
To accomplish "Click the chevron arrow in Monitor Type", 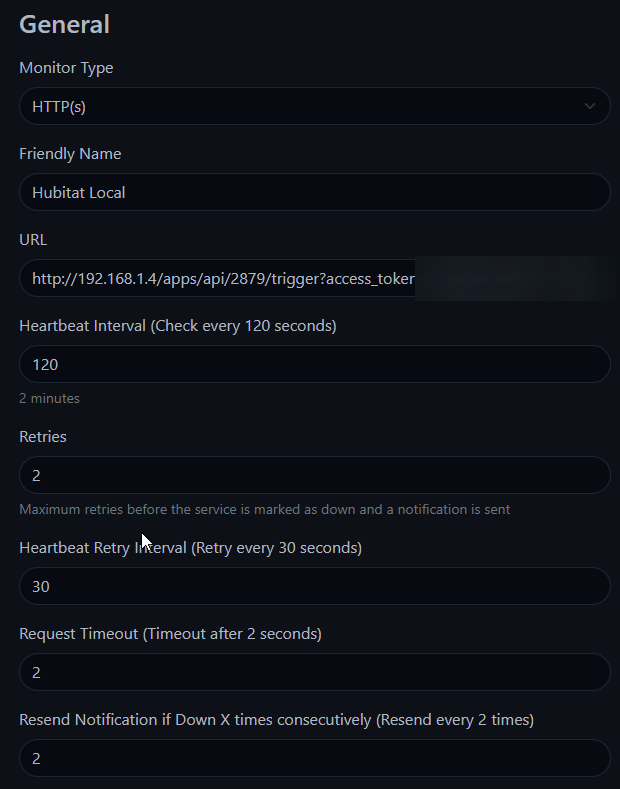I will [x=591, y=106].
